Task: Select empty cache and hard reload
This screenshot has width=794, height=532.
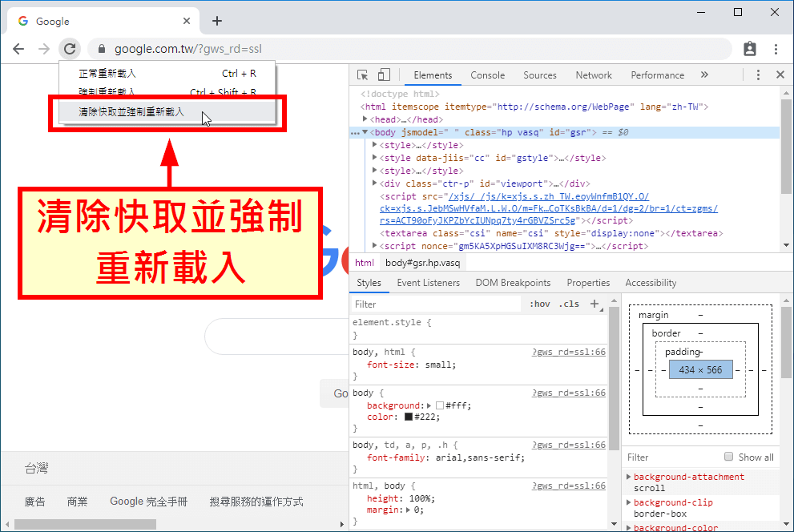Action: pyautogui.click(x=167, y=112)
